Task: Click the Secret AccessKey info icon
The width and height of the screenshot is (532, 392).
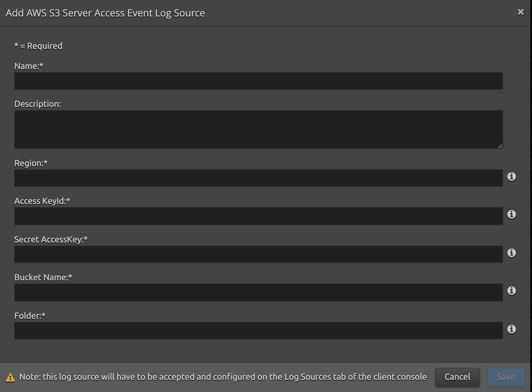Action: [512, 253]
